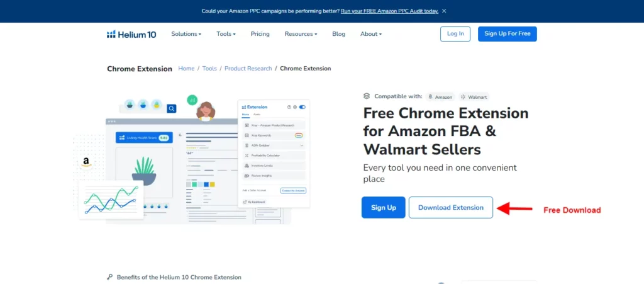Open the Extension panel gear settings icon
The width and height of the screenshot is (644, 284).
[x=294, y=107]
